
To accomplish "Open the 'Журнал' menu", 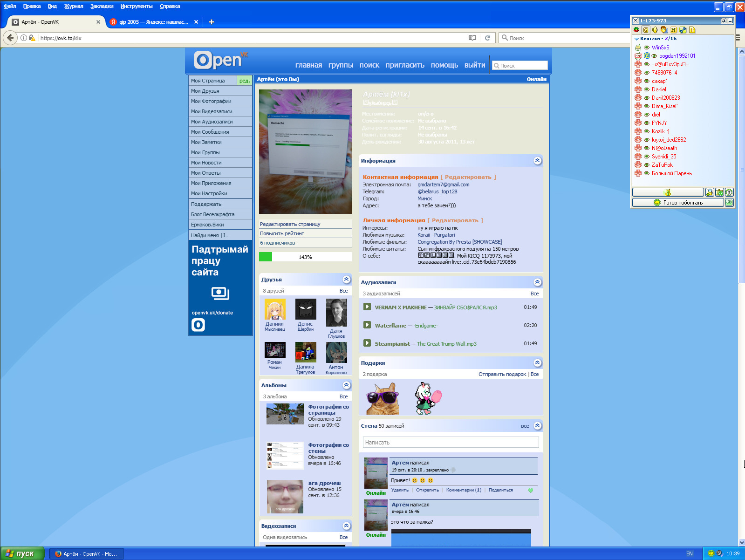I will [x=74, y=7].
